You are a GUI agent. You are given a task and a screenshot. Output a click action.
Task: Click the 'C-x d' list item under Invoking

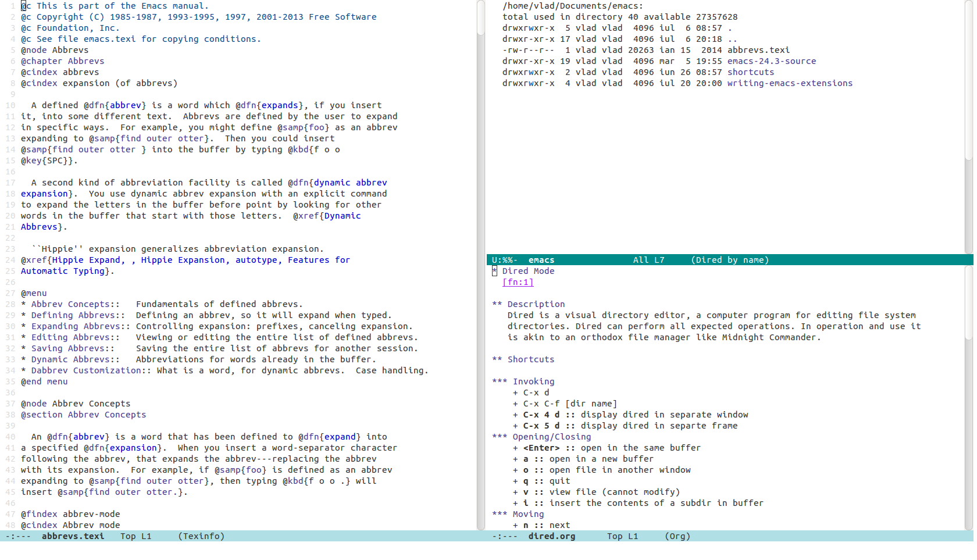click(x=531, y=393)
